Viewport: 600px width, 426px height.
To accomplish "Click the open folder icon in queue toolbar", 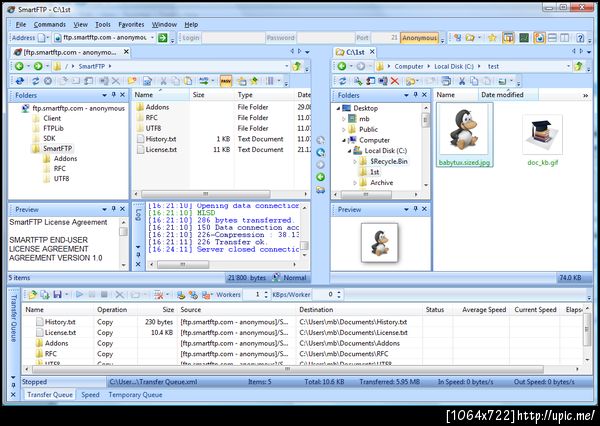I will [x=33, y=294].
